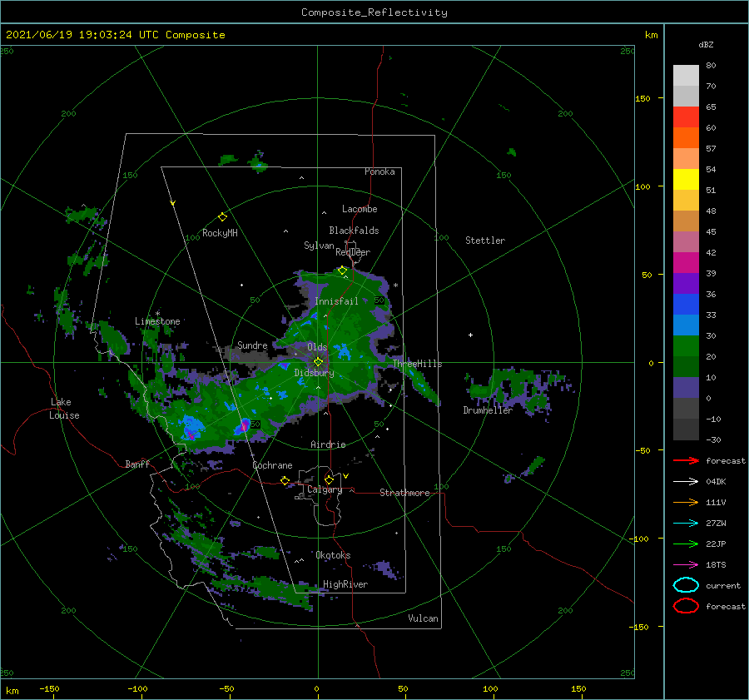This screenshot has width=749, height=700.
Task: Click white asterisk marker east of Innisfail
Action: 395,285
